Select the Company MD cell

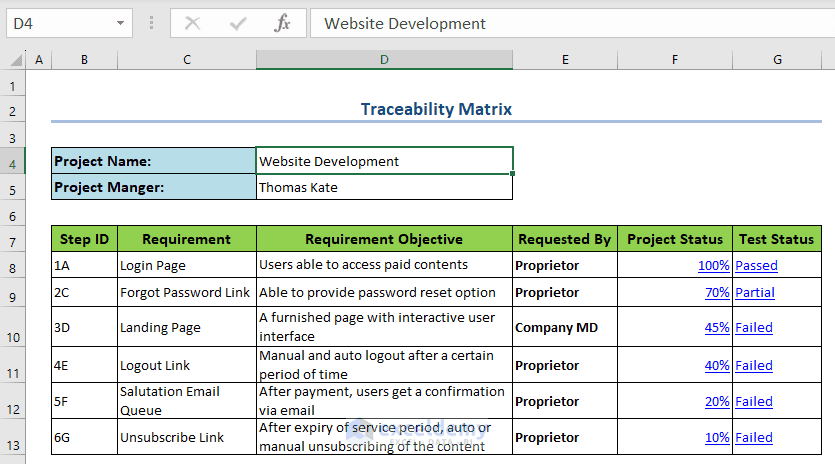click(565, 327)
